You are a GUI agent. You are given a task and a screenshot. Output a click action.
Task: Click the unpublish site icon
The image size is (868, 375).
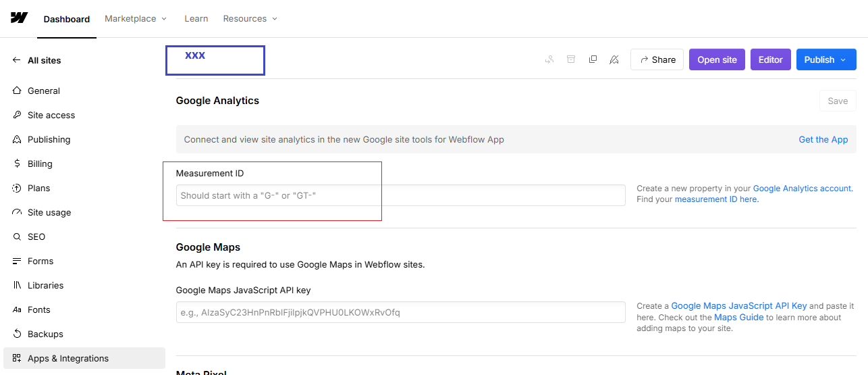(x=614, y=59)
